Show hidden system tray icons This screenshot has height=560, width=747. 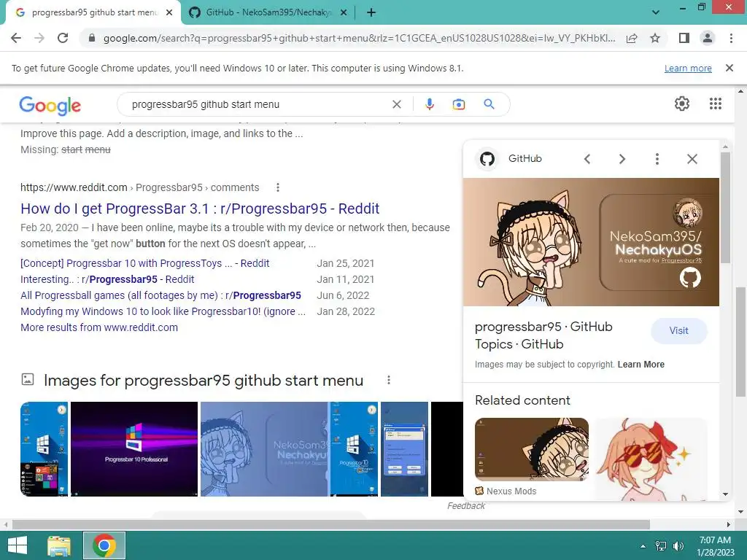[643, 546]
